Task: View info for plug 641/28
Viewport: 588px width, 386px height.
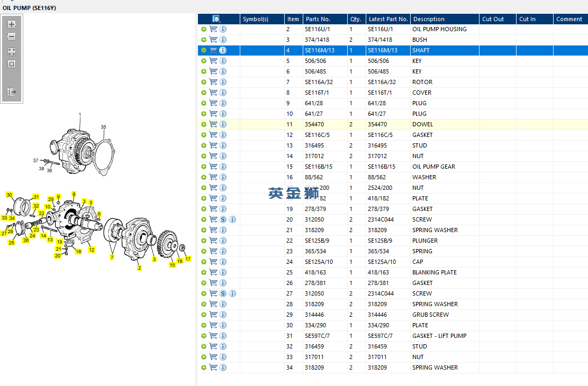Action: (223, 103)
